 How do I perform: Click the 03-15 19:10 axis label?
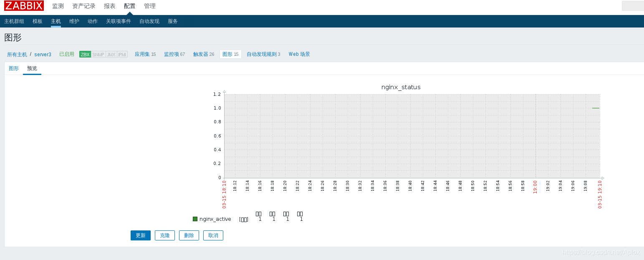tap(600, 194)
